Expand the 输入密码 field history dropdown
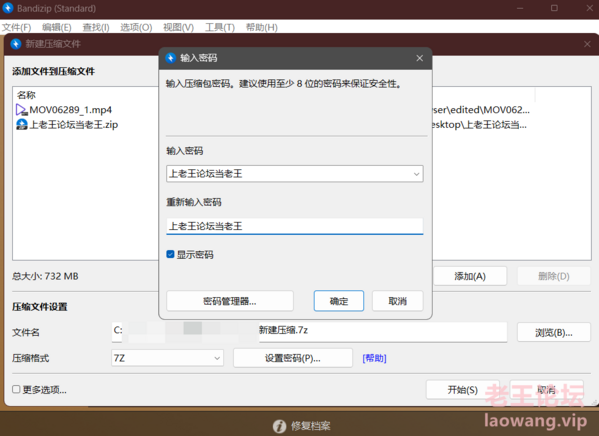This screenshot has height=436, width=599. (416, 174)
